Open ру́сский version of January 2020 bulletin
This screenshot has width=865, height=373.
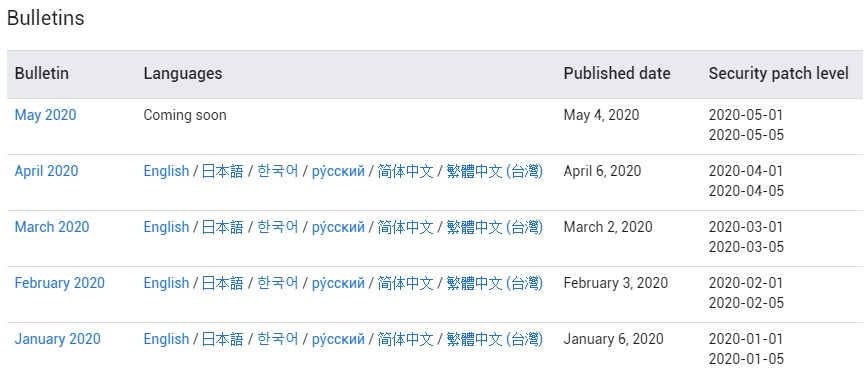(x=338, y=339)
